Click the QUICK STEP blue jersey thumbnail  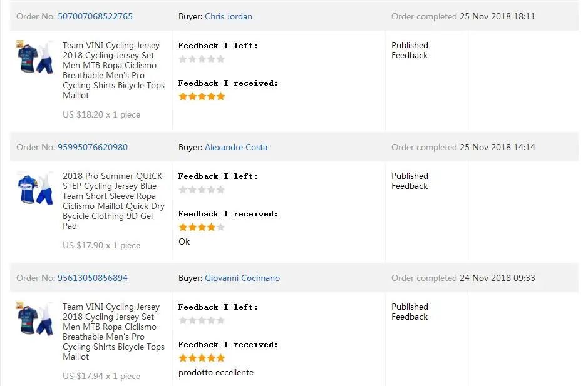pos(35,188)
